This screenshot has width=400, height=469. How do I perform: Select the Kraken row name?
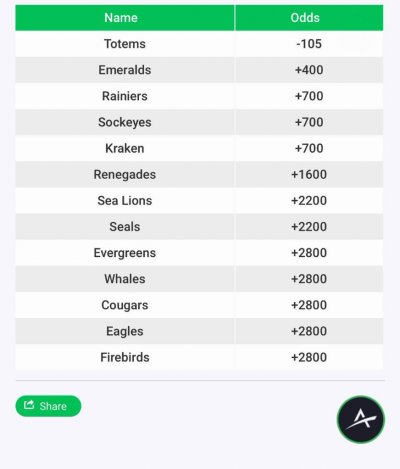click(x=125, y=148)
